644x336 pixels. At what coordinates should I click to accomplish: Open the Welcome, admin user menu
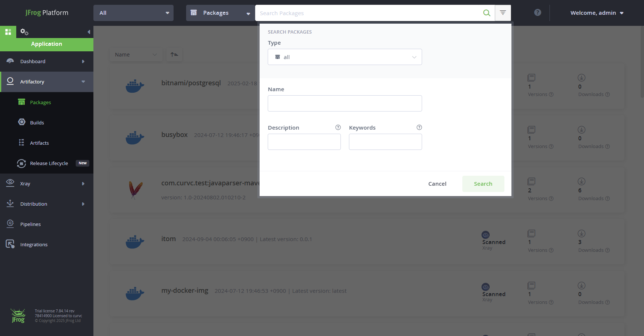pos(597,13)
